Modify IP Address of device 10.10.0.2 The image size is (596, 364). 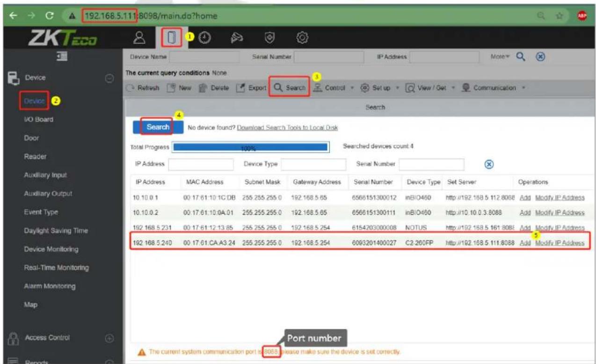coord(560,213)
